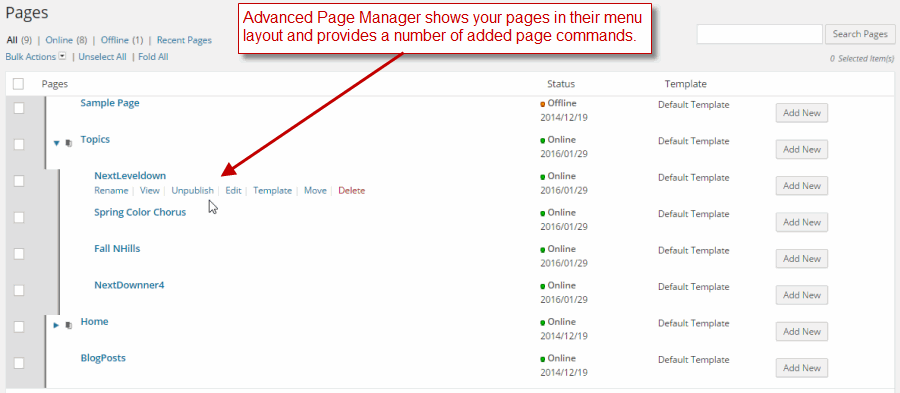Show All (9) pages filter

19,40
